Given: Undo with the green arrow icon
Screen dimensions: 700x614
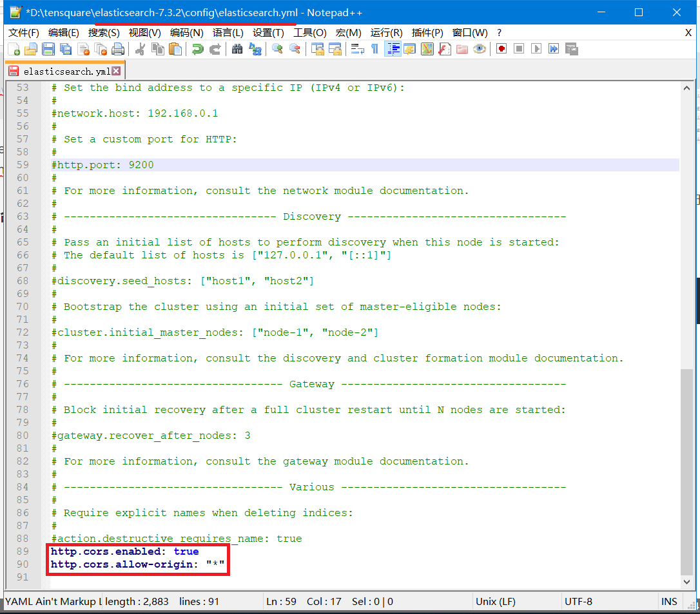Looking at the screenshot, I should click(197, 49).
